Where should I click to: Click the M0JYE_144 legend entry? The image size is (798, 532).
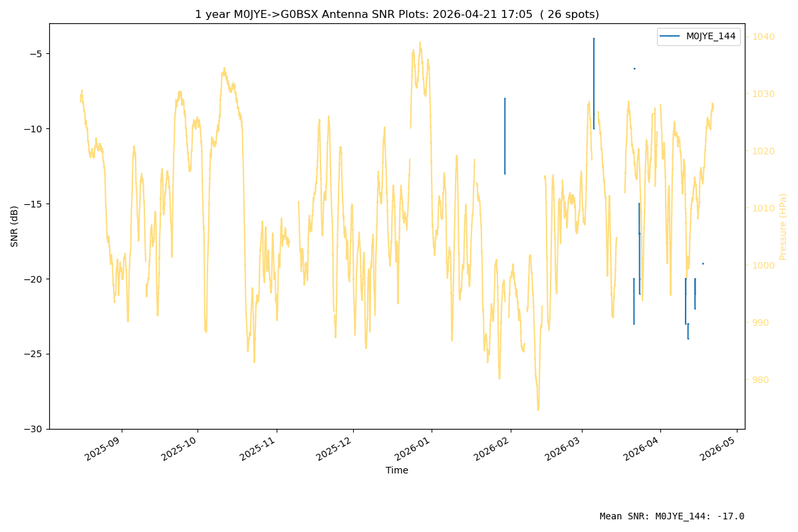click(698, 37)
